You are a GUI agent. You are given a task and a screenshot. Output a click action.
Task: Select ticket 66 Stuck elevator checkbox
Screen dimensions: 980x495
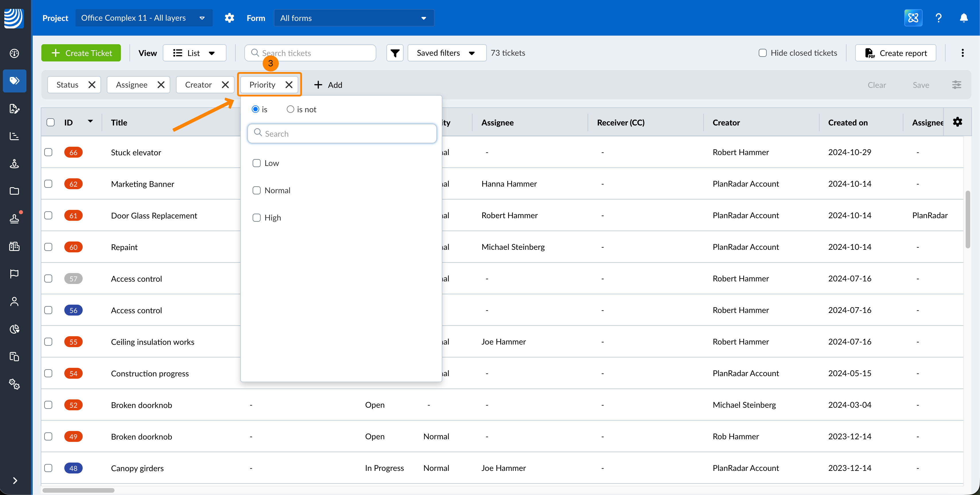48,152
